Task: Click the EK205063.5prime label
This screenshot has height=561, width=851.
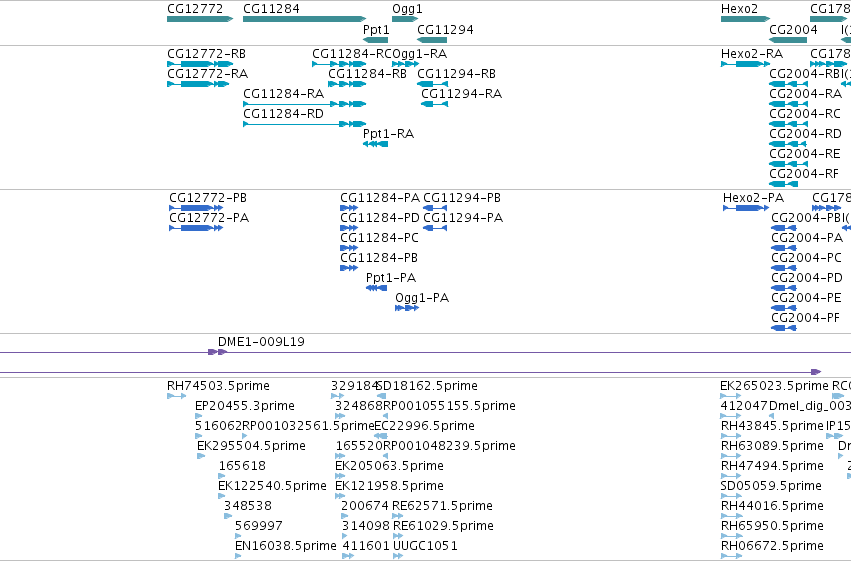Action: [x=389, y=467]
